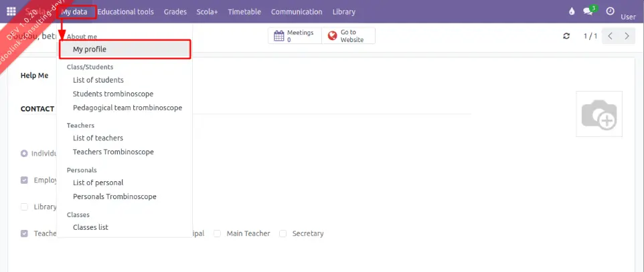Upload a photo via camera placeholder
Viewport: 644px width, 272px height.
click(x=598, y=114)
